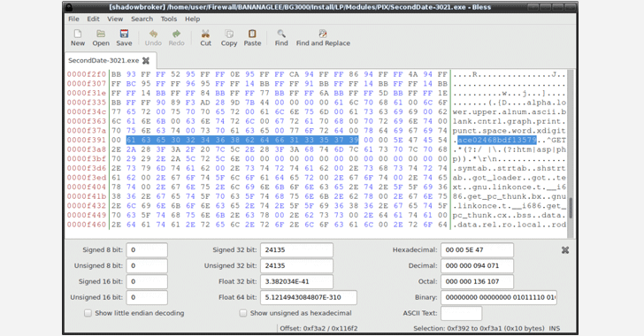Copy selection with the Copy icon
This screenshot has height=336, width=644.
click(229, 34)
